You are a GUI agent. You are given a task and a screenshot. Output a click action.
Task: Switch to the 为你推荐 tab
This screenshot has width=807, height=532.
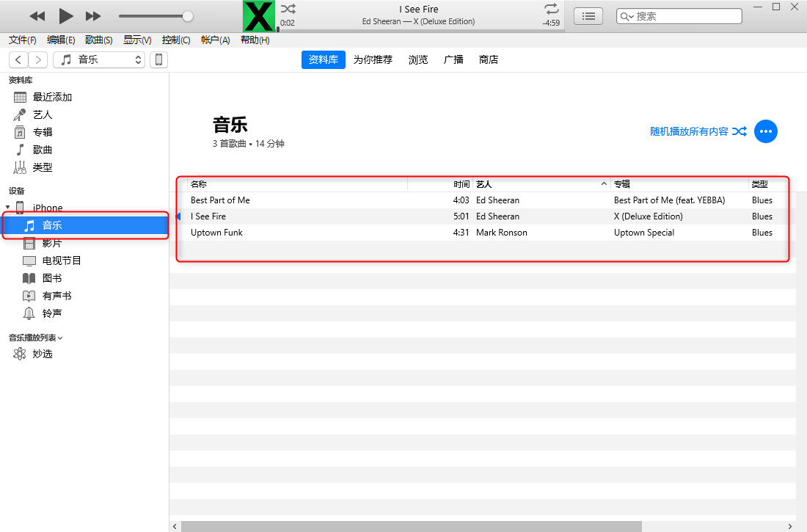(x=373, y=59)
